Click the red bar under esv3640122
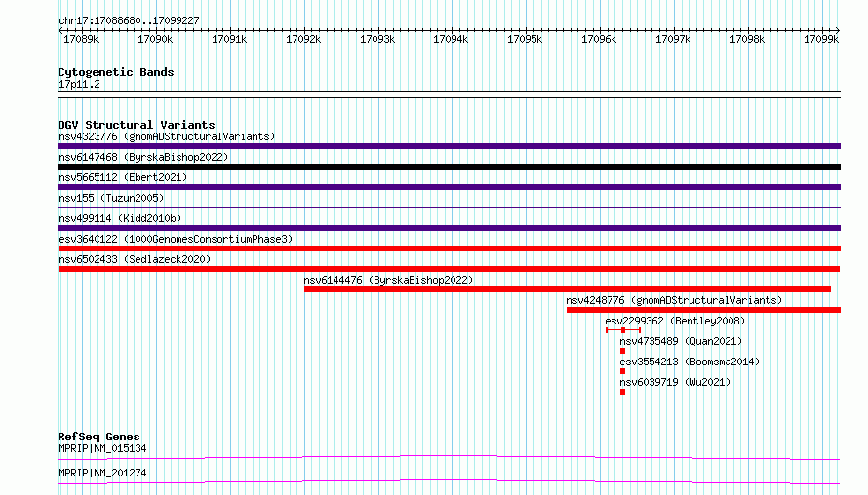868x495 pixels. point(449,248)
